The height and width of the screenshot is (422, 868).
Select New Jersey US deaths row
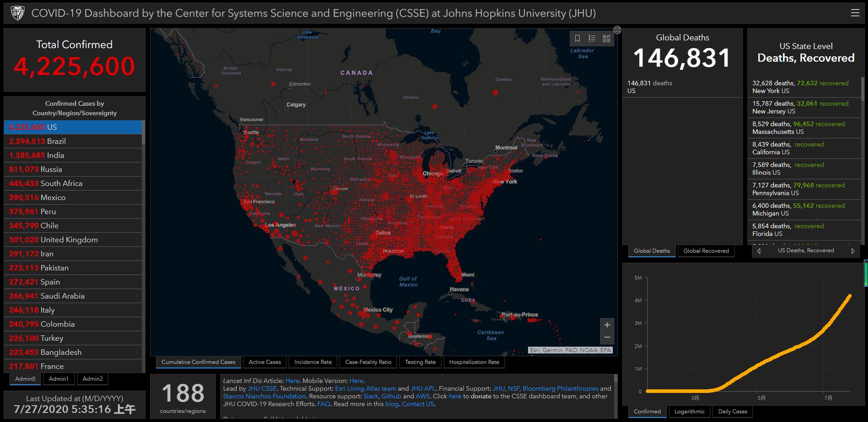[x=805, y=107]
